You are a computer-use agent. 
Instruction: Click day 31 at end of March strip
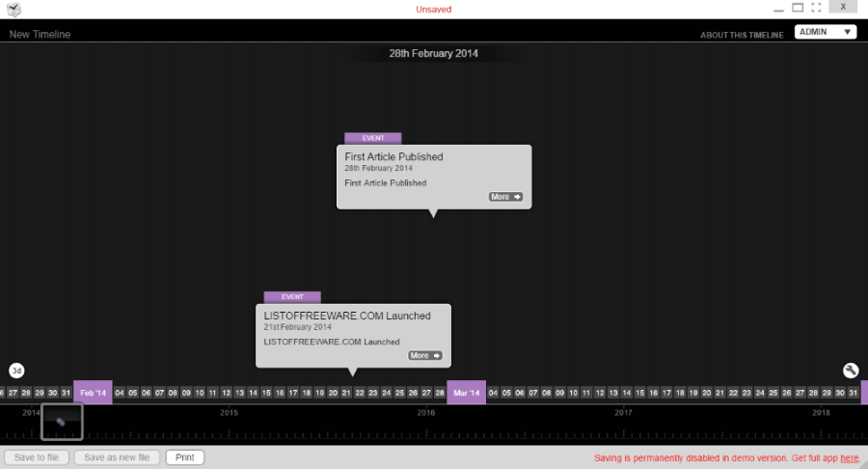point(854,393)
